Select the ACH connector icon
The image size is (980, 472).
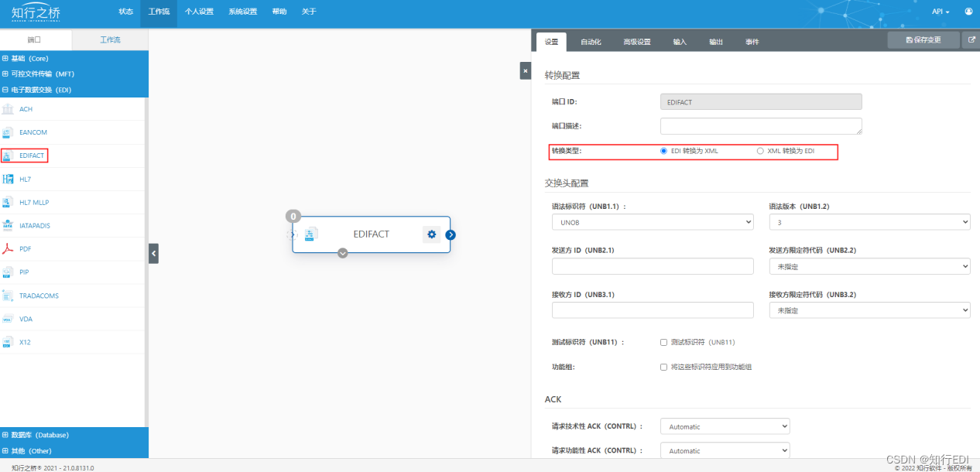pos(8,109)
